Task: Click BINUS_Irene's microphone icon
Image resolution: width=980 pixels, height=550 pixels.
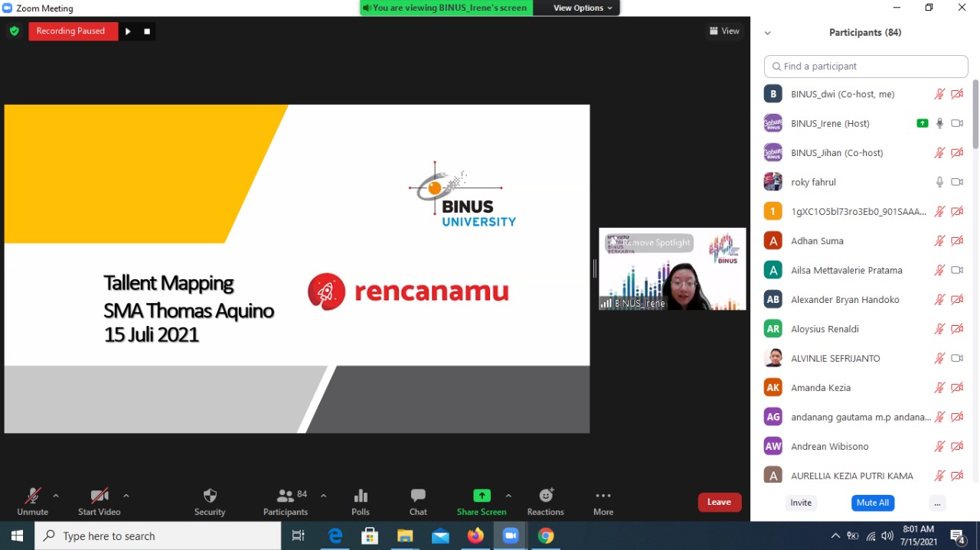Action: [939, 123]
